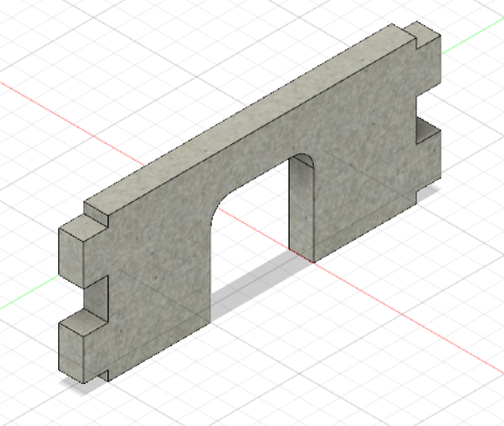Pick the upper-right tab's side face
The image size is (504, 426).
pos(428,66)
